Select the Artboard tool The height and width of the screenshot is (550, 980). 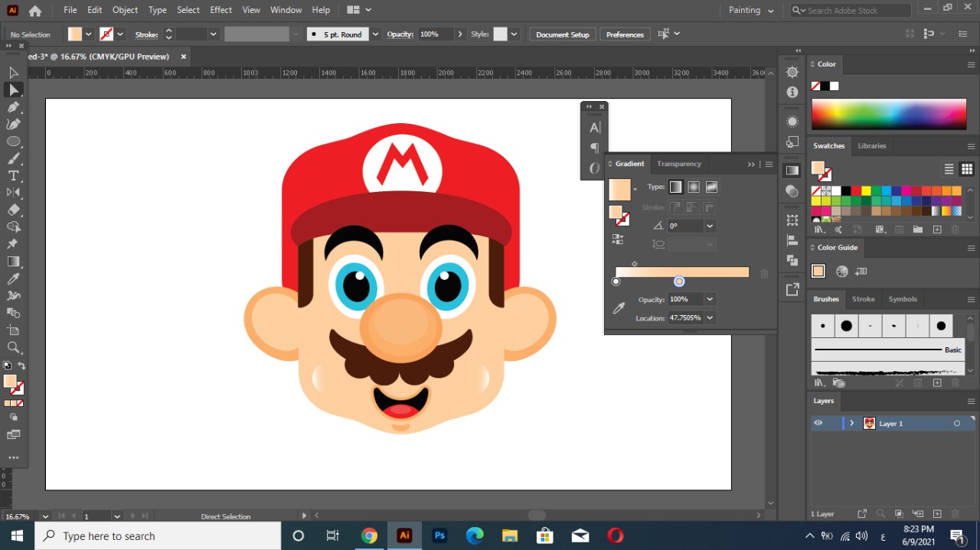pos(13,330)
